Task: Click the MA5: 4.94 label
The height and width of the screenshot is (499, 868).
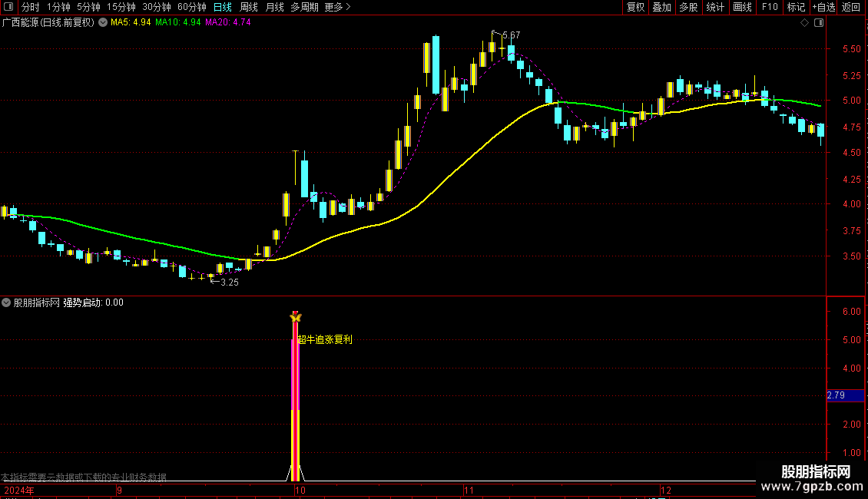Action: click(x=131, y=23)
